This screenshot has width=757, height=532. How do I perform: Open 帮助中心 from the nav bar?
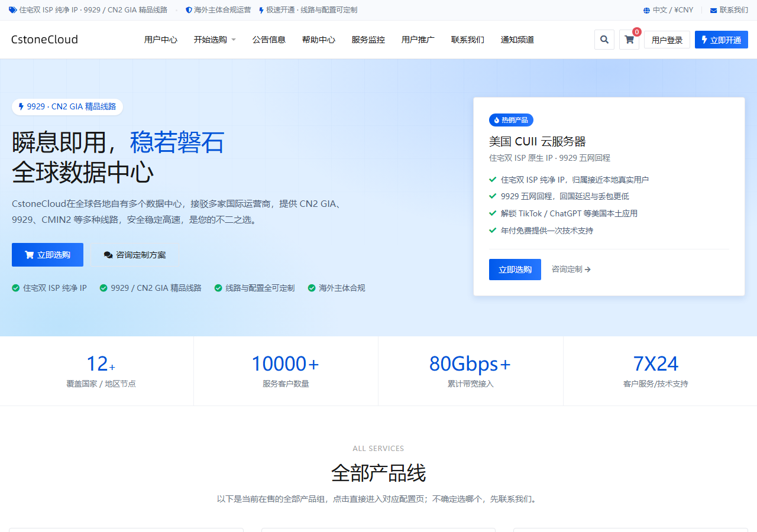tap(319, 40)
